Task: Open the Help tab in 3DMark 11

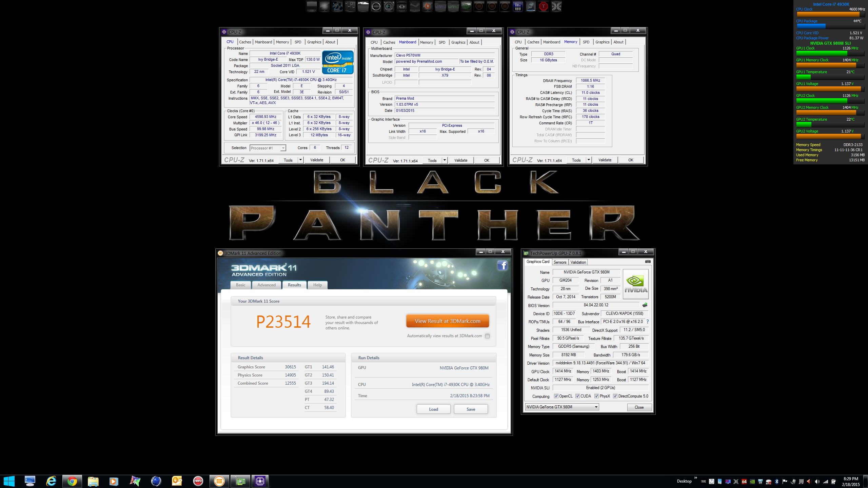Action: [x=317, y=285]
